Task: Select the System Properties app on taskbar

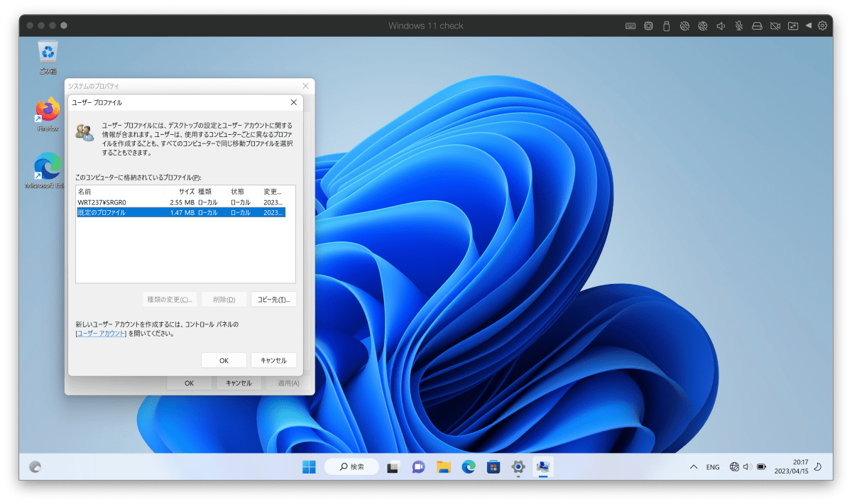Action: click(x=543, y=466)
